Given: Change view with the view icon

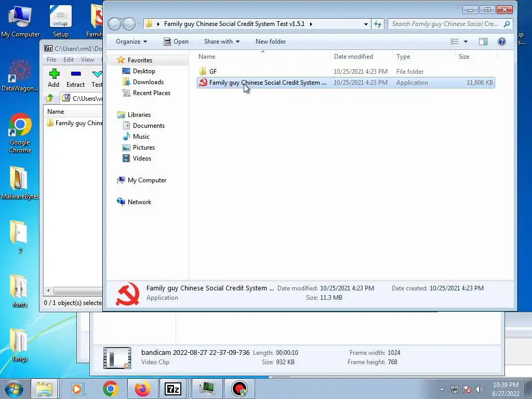Looking at the screenshot, I should tap(454, 42).
